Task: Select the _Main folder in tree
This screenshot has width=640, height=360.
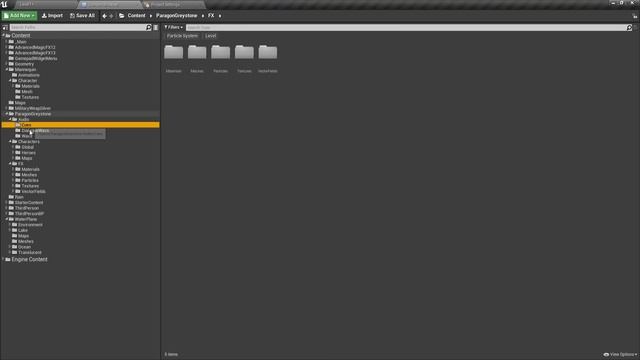Action: [x=20, y=42]
